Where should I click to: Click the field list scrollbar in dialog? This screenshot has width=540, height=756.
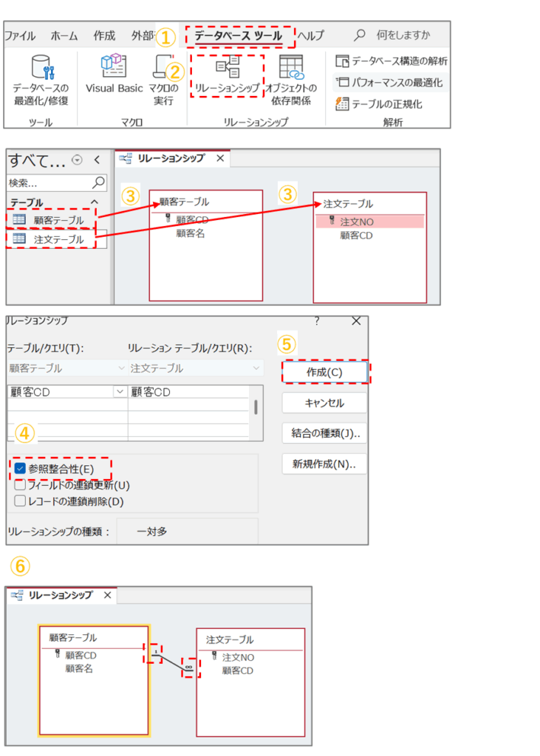[256, 408]
